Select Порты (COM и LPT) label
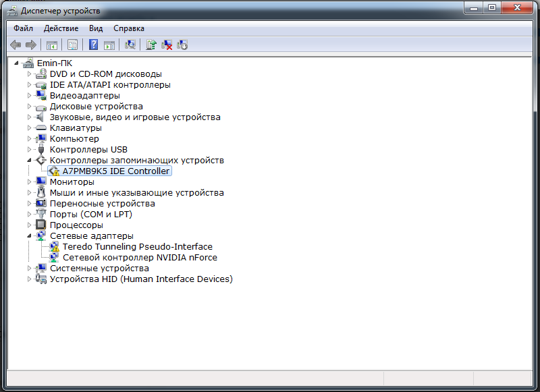This screenshot has height=392, width=540. 91,214
